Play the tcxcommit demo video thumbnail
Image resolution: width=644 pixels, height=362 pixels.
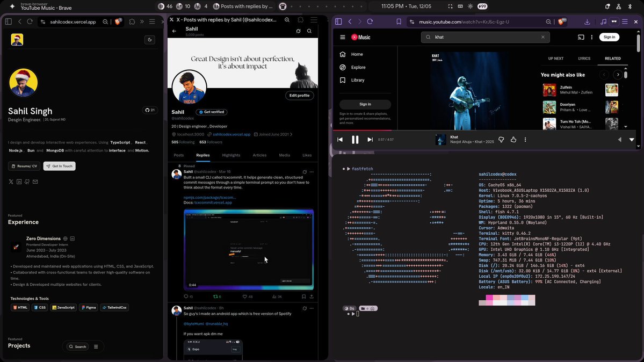pyautogui.click(x=249, y=249)
